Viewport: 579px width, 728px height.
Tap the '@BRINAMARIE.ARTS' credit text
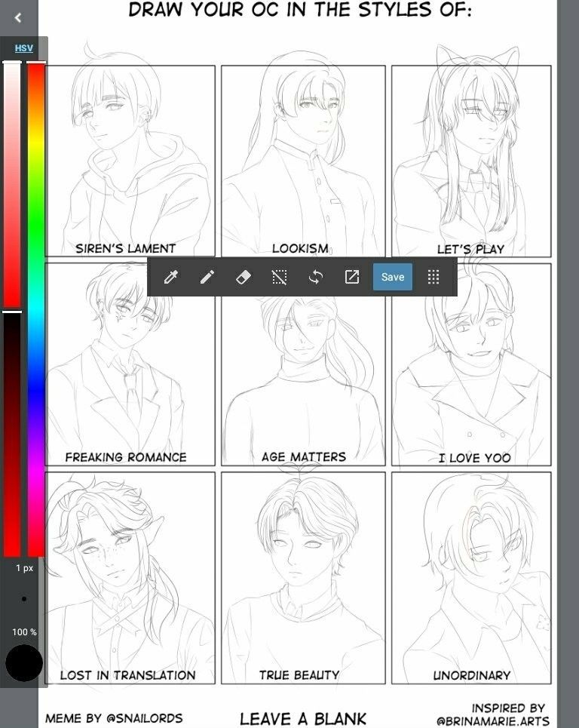click(493, 721)
